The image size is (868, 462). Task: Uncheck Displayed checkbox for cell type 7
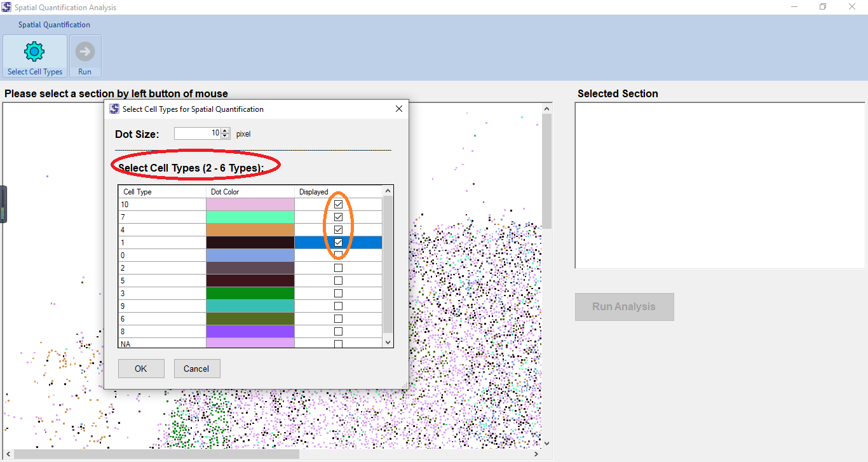(x=338, y=217)
